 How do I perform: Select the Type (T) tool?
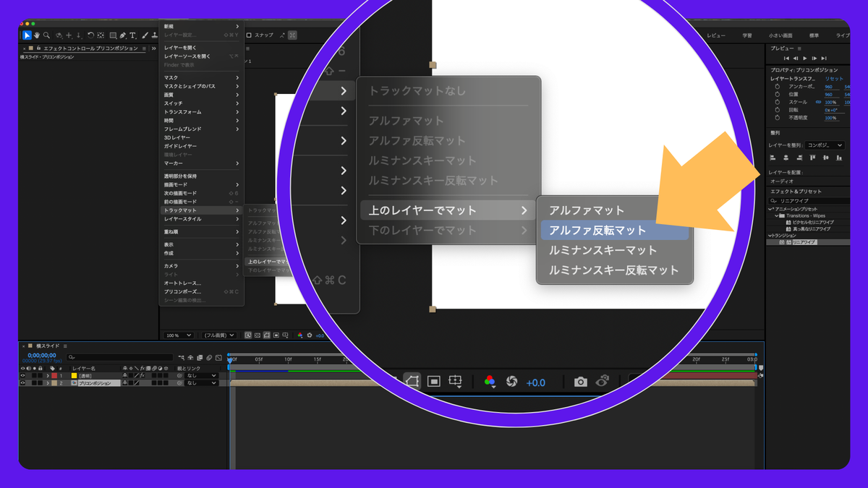click(x=132, y=35)
